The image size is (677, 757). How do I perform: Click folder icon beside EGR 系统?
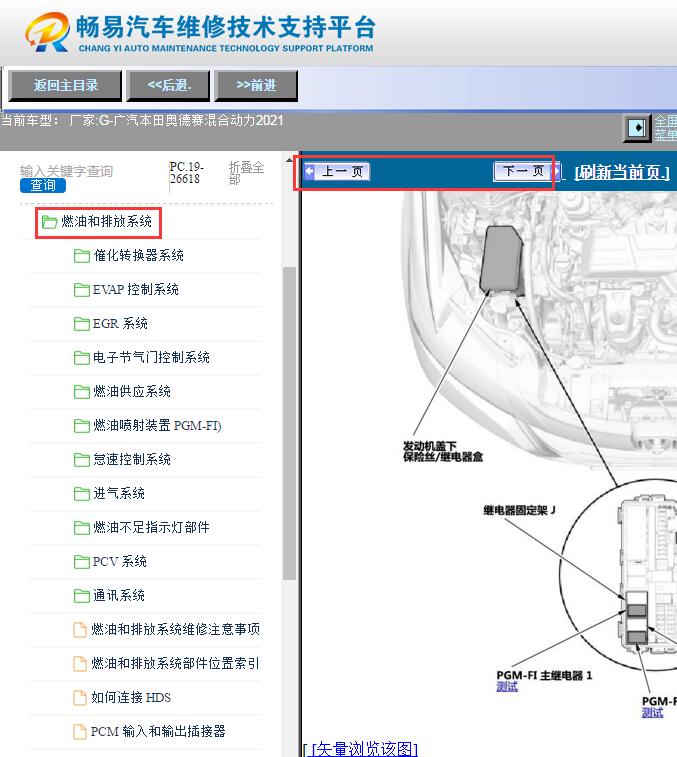[82, 324]
